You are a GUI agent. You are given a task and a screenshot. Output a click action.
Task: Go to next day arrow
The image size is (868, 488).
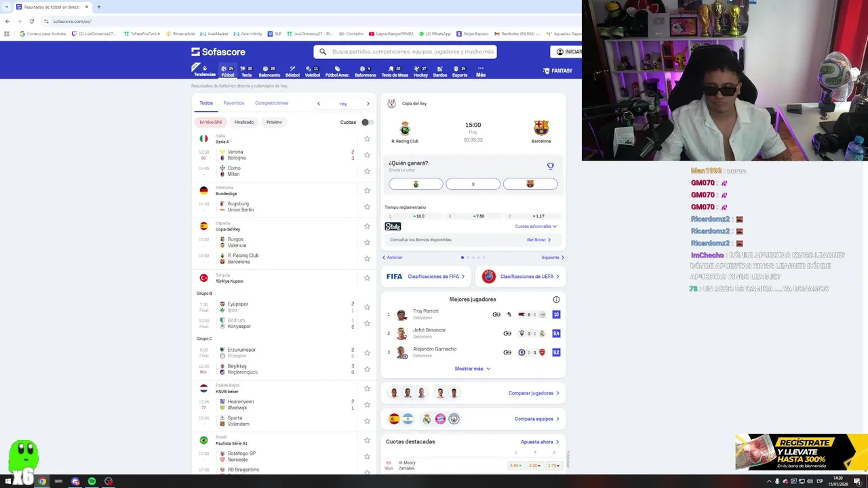(x=368, y=104)
